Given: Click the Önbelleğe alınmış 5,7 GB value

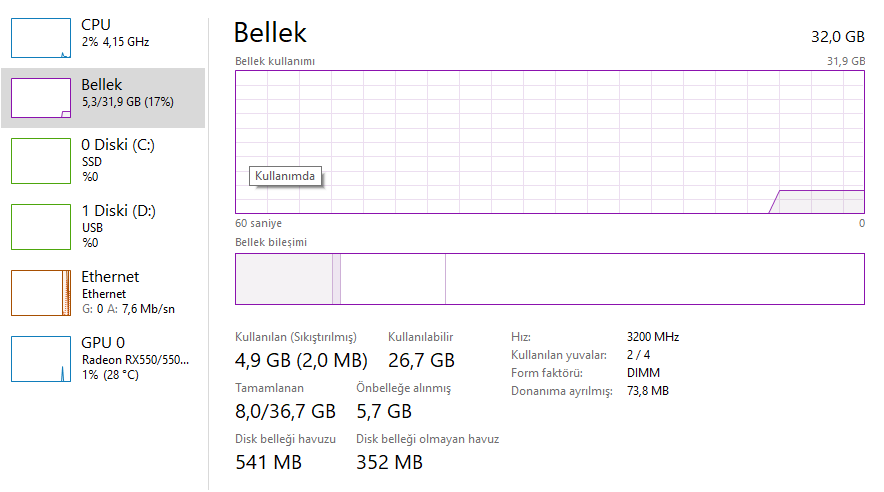Looking at the screenshot, I should pos(384,411).
